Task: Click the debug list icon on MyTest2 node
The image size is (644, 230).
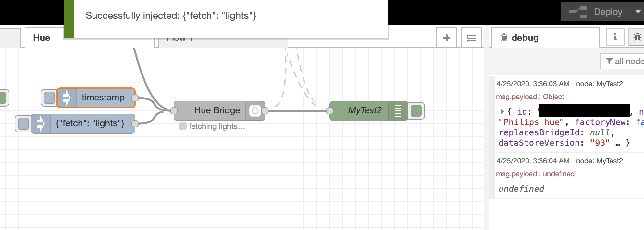Action: pyautogui.click(x=398, y=110)
